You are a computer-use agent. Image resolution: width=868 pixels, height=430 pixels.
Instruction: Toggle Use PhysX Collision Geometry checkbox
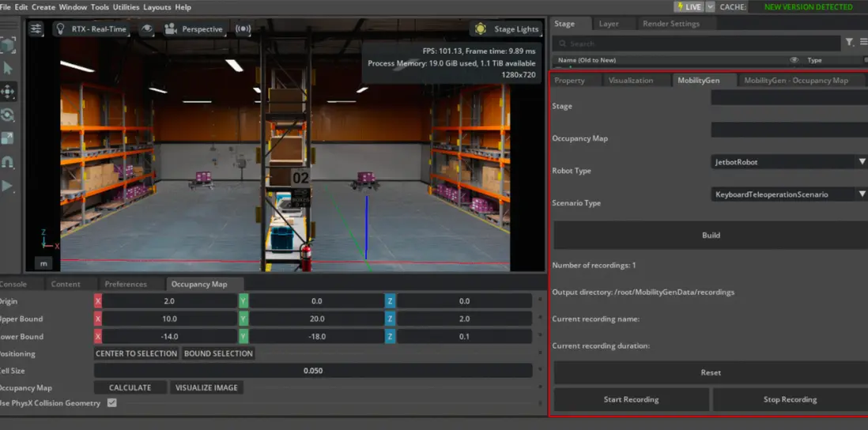[111, 403]
